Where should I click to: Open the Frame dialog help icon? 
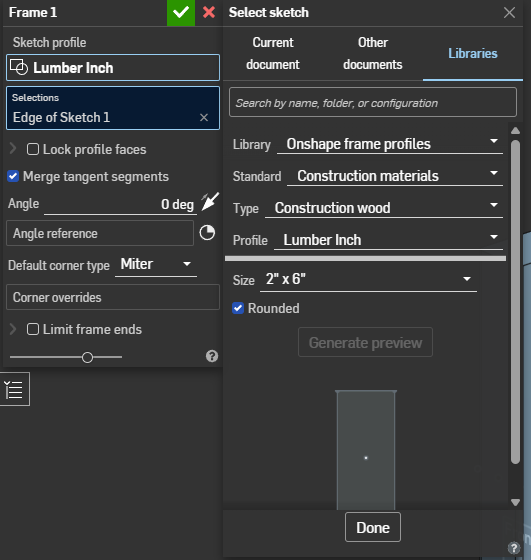[x=212, y=356]
